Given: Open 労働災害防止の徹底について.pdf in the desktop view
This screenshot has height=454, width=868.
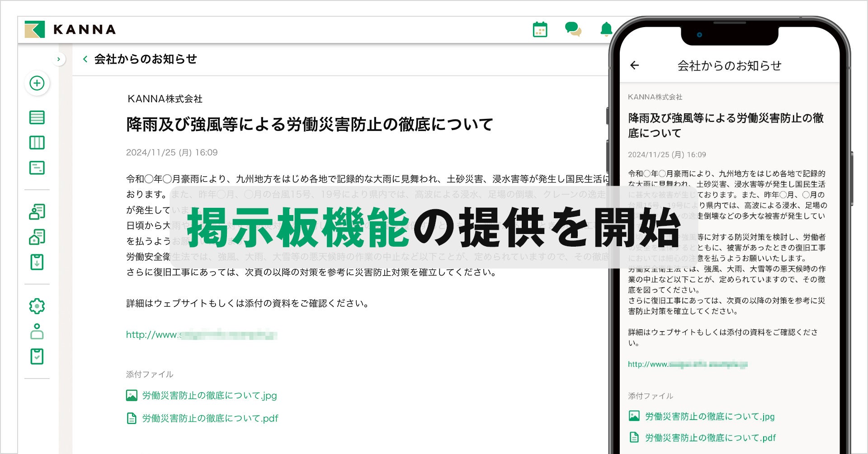Looking at the screenshot, I should click(202, 418).
